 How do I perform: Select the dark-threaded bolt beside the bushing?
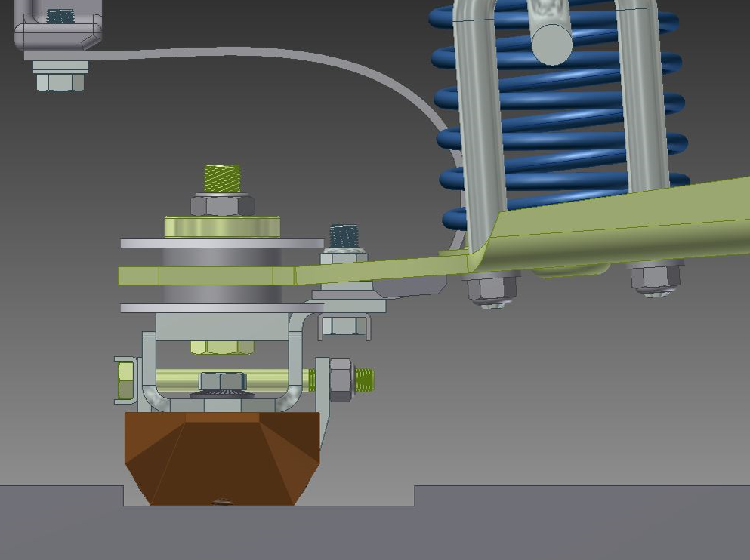pyautogui.click(x=344, y=235)
